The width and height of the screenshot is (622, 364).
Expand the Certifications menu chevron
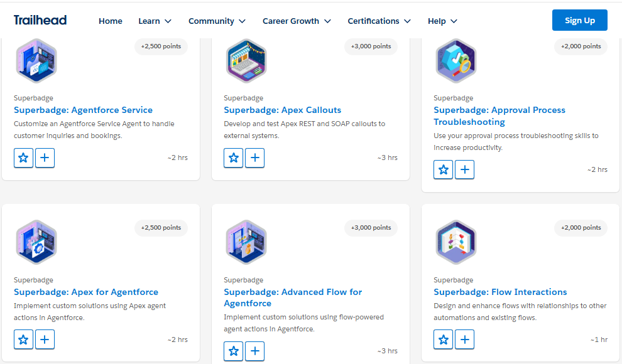coord(407,21)
